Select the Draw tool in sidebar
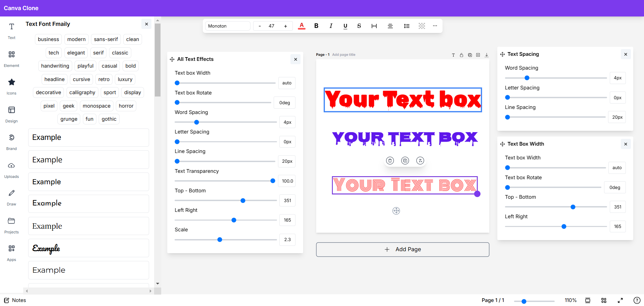This screenshot has height=306, width=644. (11, 197)
